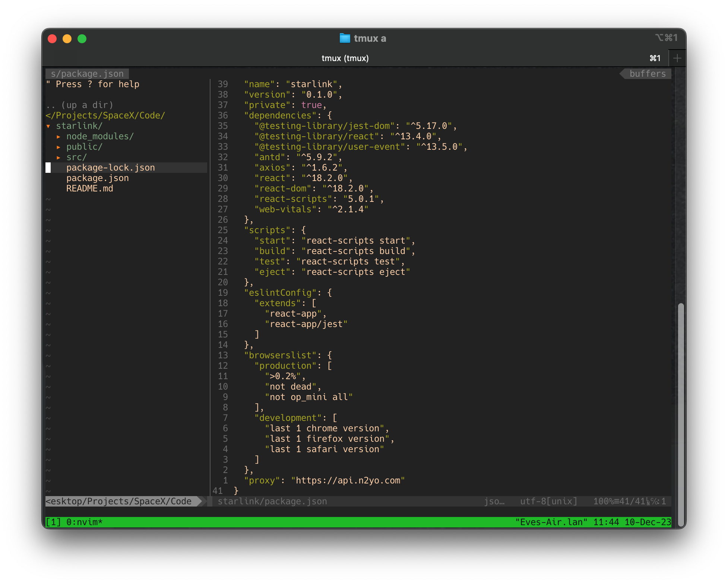This screenshot has width=728, height=584.
Task: Go up a directory via '.. (up a dir)'
Action: pos(79,105)
